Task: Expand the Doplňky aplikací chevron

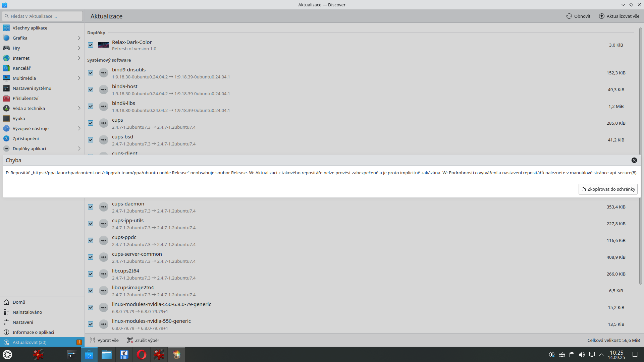Action: 79,148
